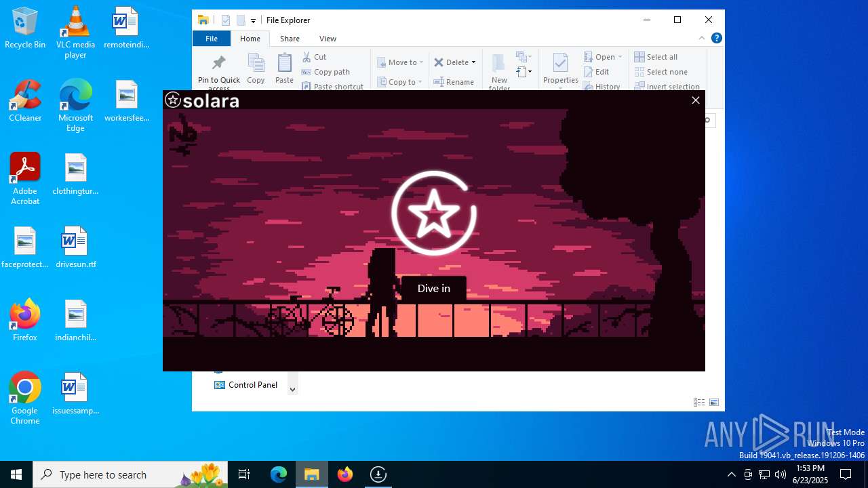Click Select all in the ribbon

[656, 57]
